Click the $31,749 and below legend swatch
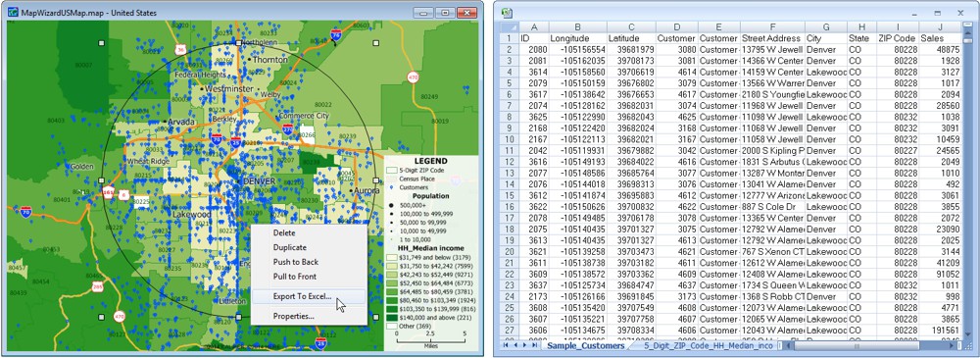 [392, 257]
